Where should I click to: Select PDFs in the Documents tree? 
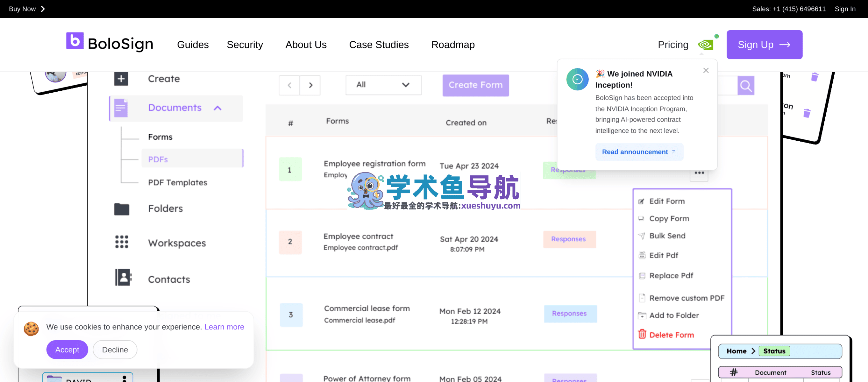coord(192,159)
